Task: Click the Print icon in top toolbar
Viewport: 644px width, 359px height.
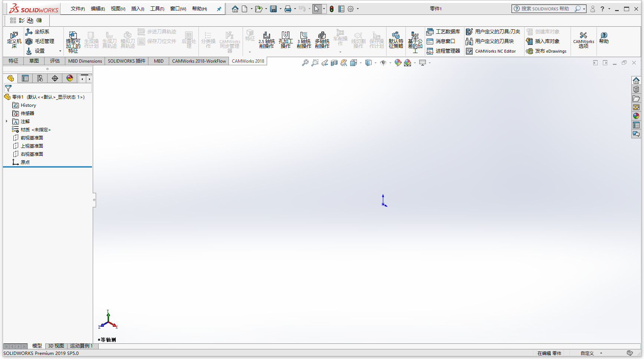Action: pyautogui.click(x=288, y=9)
